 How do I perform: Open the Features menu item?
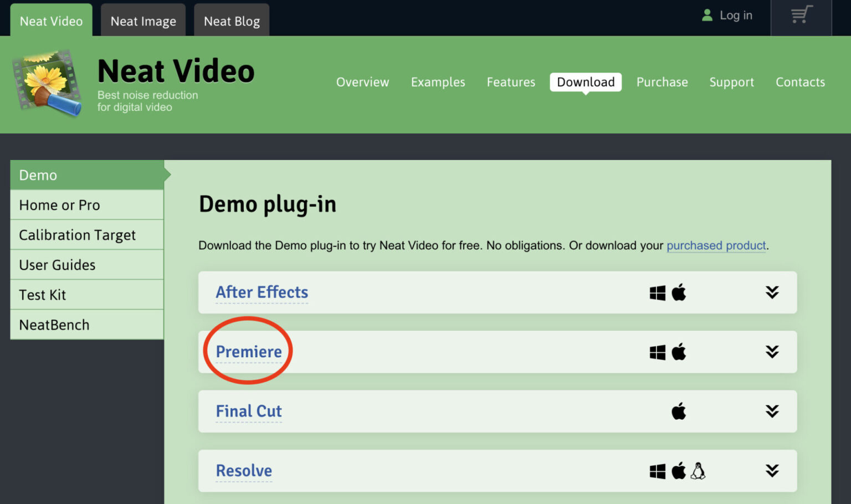click(x=511, y=82)
